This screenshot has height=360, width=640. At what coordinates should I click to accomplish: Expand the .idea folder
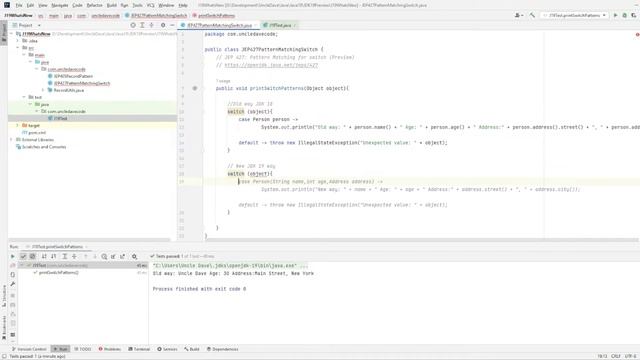point(18,41)
